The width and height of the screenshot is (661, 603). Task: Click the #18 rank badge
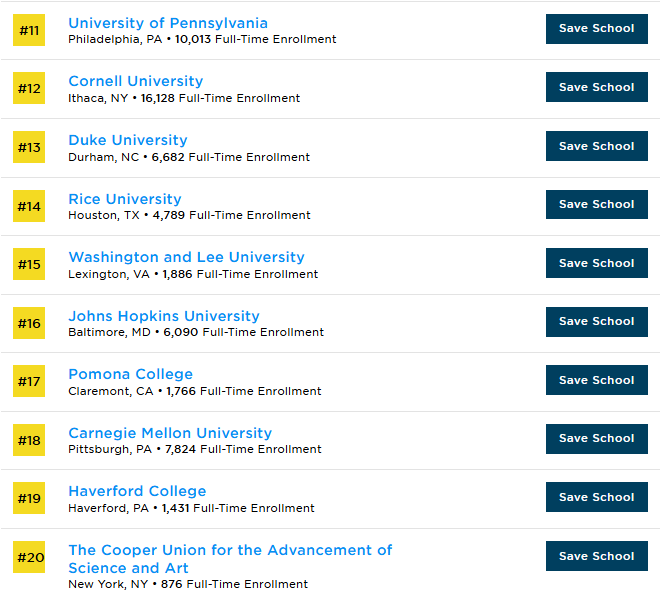pos(29,440)
